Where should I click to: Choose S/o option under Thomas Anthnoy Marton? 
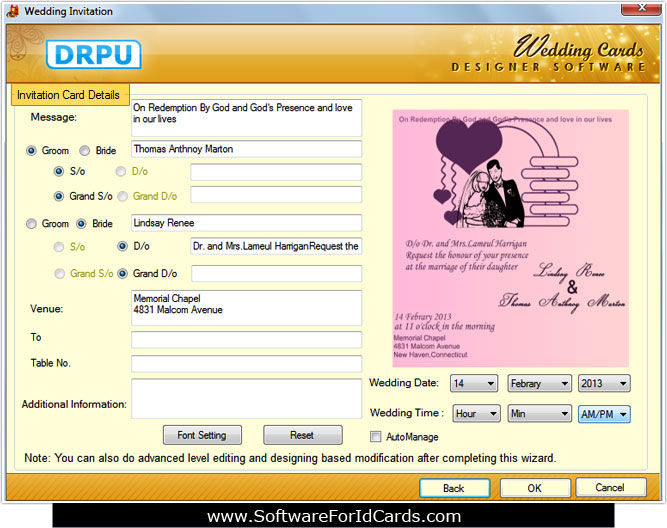59,171
